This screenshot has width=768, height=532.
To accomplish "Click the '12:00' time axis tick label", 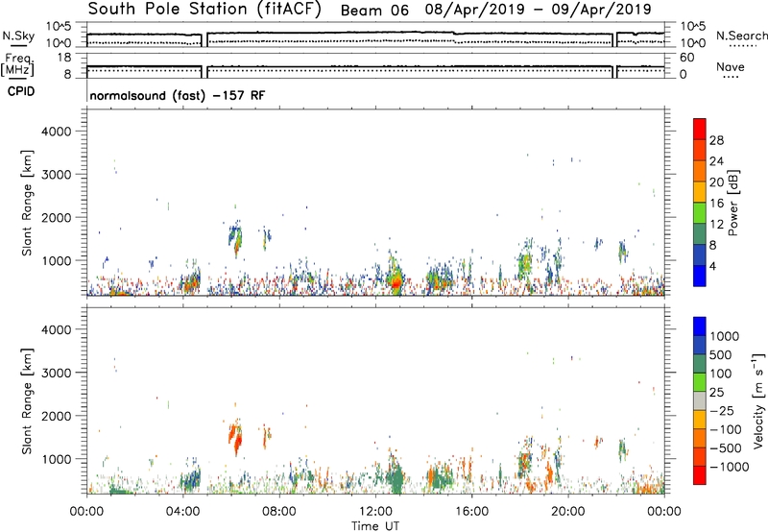I will (x=375, y=512).
